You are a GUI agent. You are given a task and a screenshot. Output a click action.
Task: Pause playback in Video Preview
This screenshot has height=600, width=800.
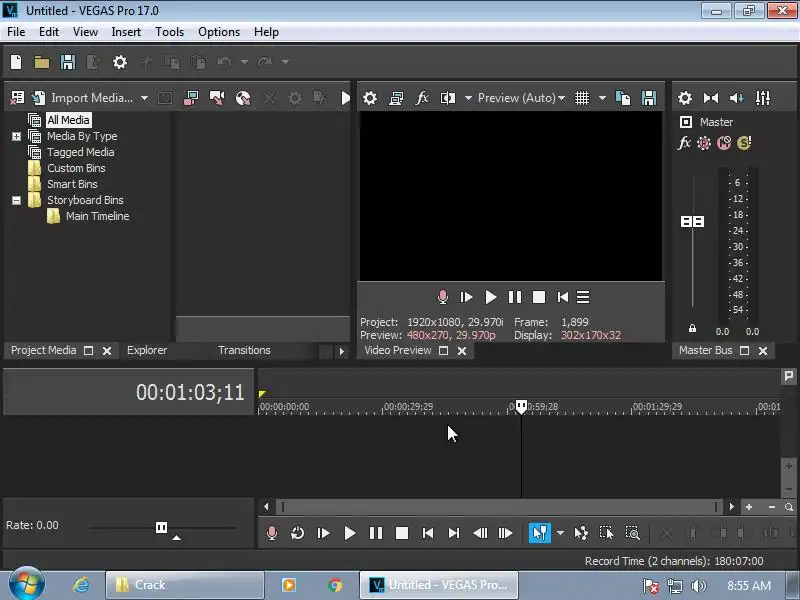(x=515, y=297)
